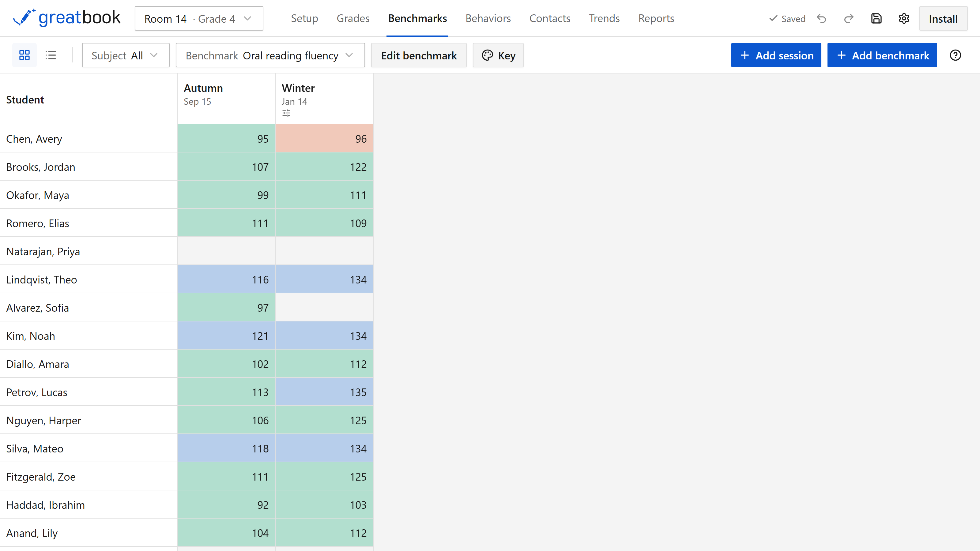Click the Saved status indicator
This screenshot has width=980, height=551.
pyautogui.click(x=787, y=19)
